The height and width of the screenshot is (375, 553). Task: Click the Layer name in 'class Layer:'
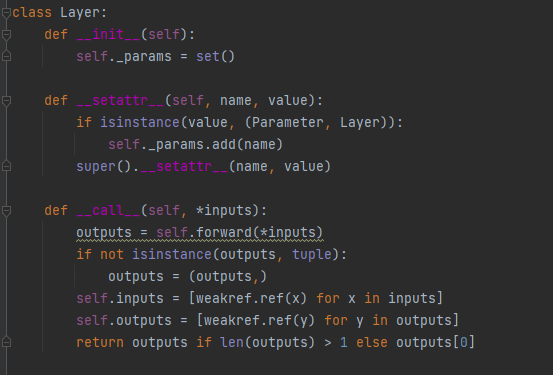pyautogui.click(x=80, y=13)
